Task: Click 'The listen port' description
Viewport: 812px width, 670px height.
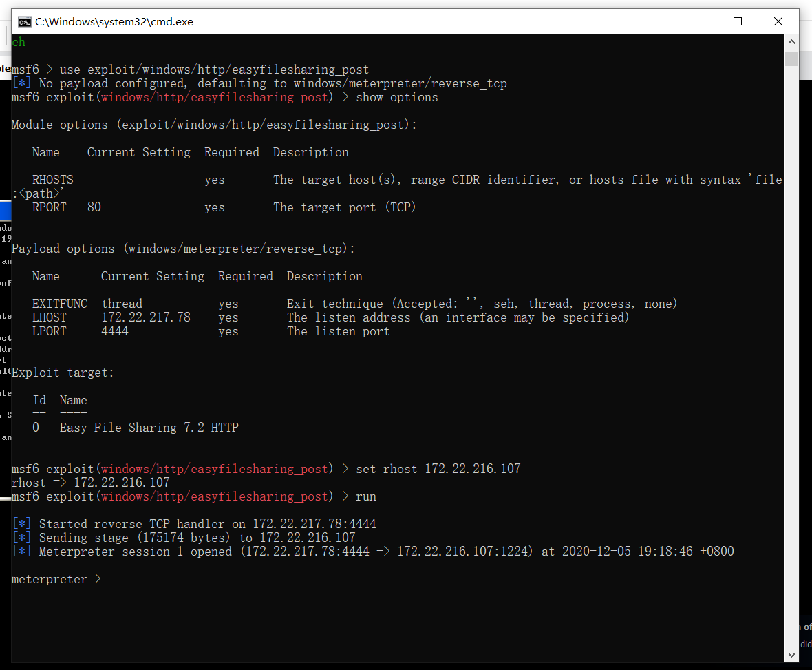Action: (x=338, y=331)
